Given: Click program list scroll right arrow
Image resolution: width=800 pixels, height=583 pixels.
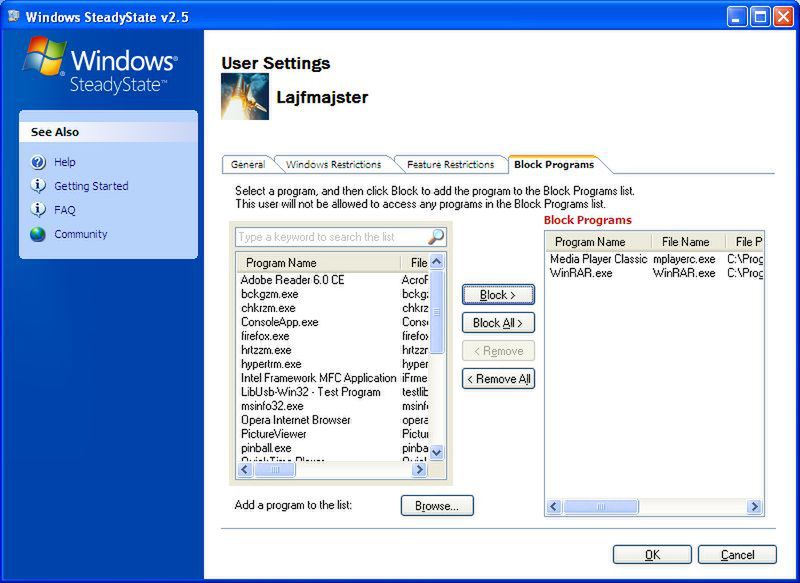Looking at the screenshot, I should click(x=419, y=469).
